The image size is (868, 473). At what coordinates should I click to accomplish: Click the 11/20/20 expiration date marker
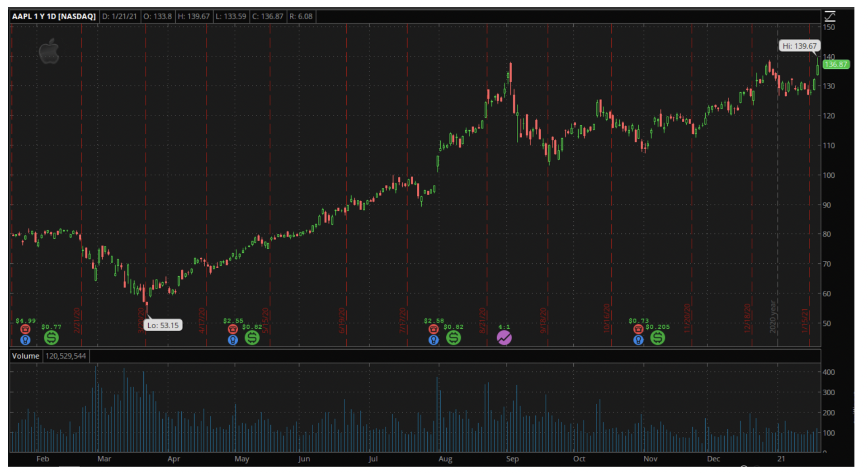[687, 318]
